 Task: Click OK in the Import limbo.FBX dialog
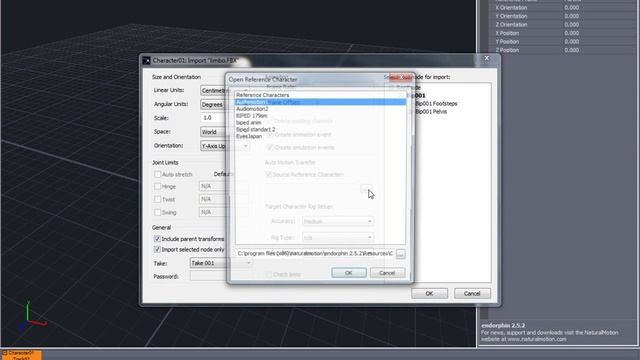click(429, 293)
